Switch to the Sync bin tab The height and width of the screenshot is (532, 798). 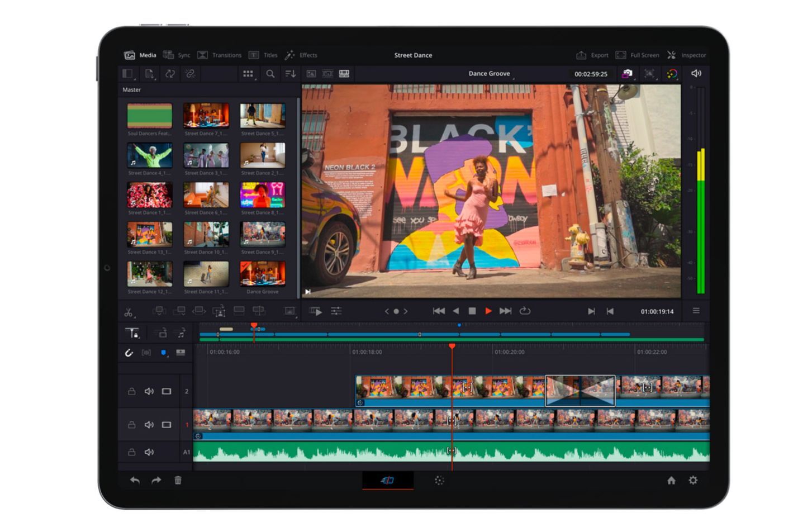[x=177, y=55]
